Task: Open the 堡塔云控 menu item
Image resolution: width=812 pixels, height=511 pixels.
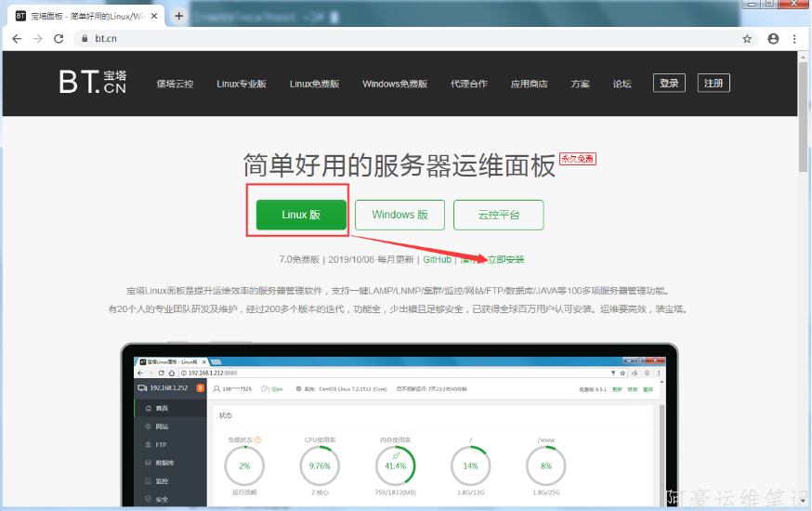Action: point(175,84)
